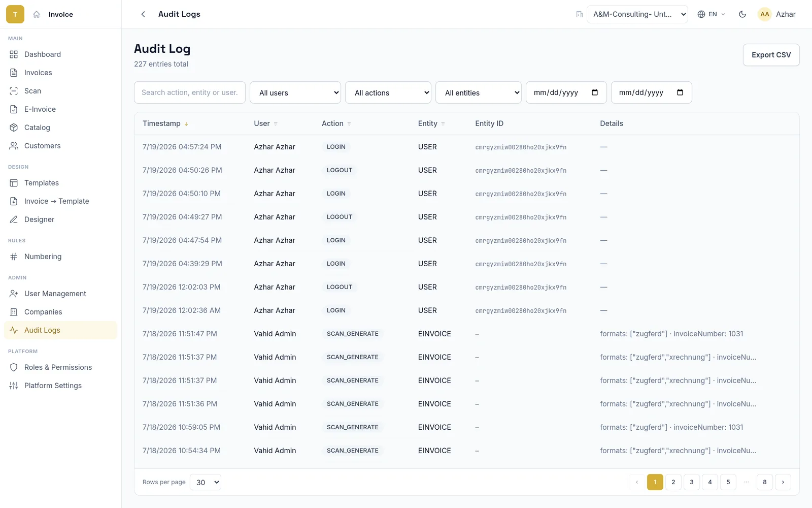Click the first mm/dd/yyyy start date field

(x=566, y=92)
